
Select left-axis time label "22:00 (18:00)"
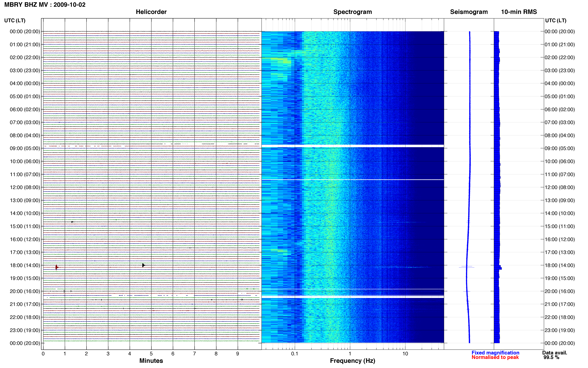[x=25, y=317]
